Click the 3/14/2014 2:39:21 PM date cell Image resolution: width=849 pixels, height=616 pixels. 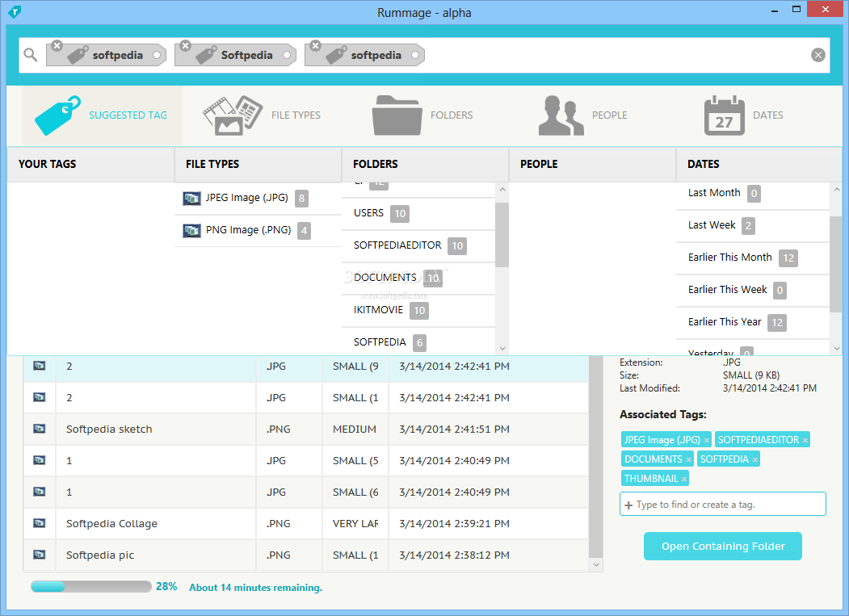click(454, 523)
